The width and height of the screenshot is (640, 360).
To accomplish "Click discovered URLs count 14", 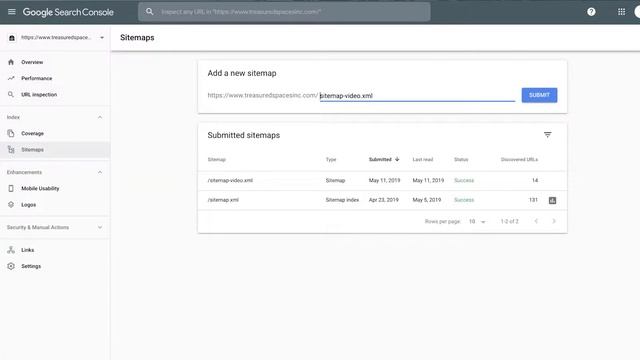I will click(535, 180).
